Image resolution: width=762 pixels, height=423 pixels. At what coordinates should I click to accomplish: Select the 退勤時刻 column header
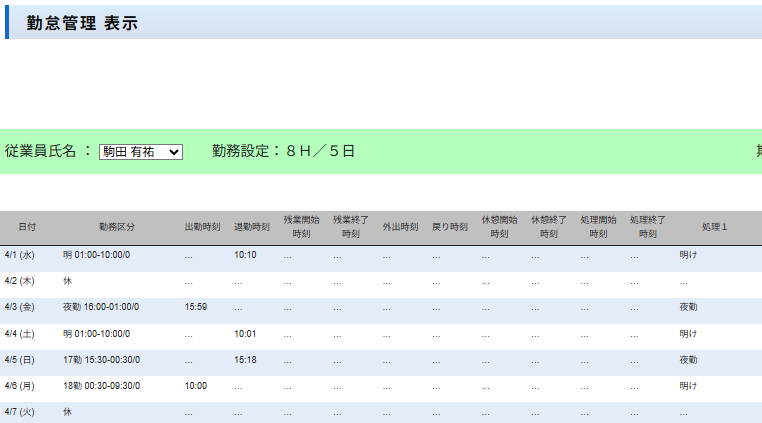coord(252,227)
